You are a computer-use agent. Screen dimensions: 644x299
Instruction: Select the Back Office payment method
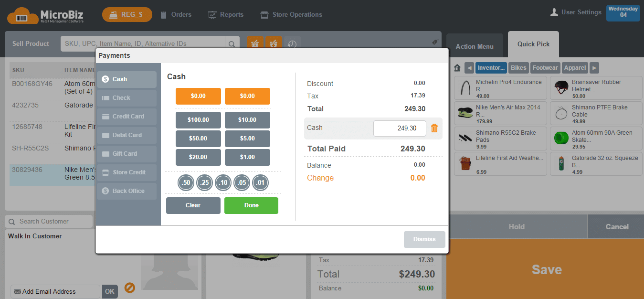click(x=127, y=191)
